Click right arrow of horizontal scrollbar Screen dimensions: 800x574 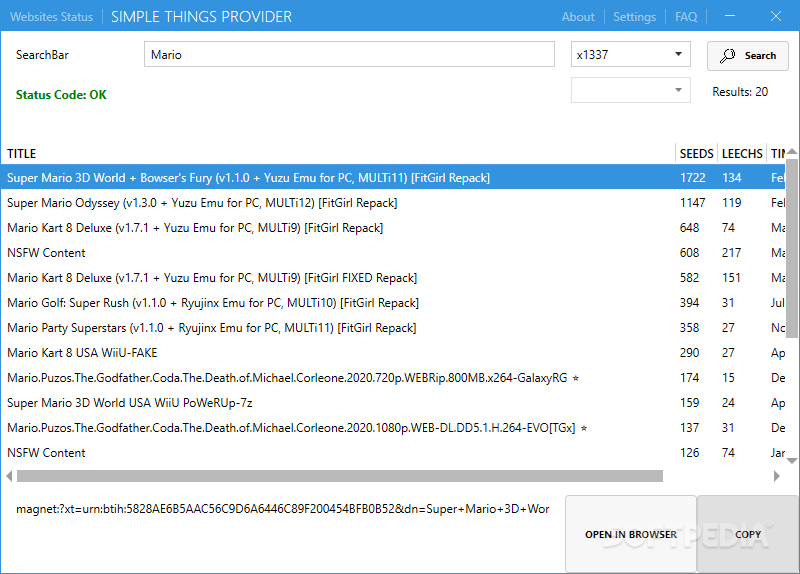(x=777, y=476)
